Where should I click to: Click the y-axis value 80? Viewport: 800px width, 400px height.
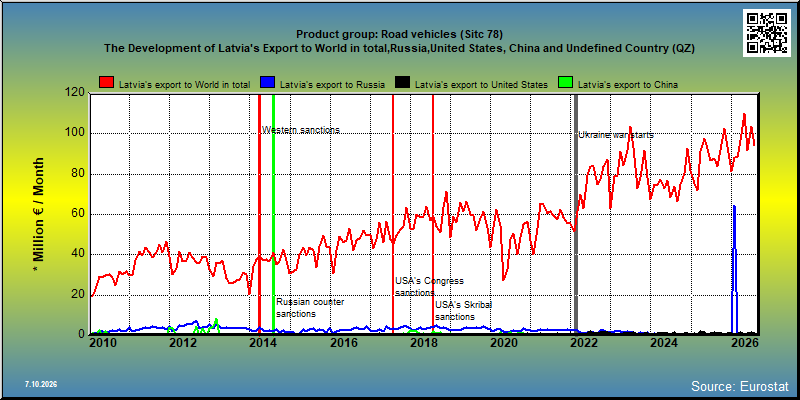pyautogui.click(x=79, y=173)
